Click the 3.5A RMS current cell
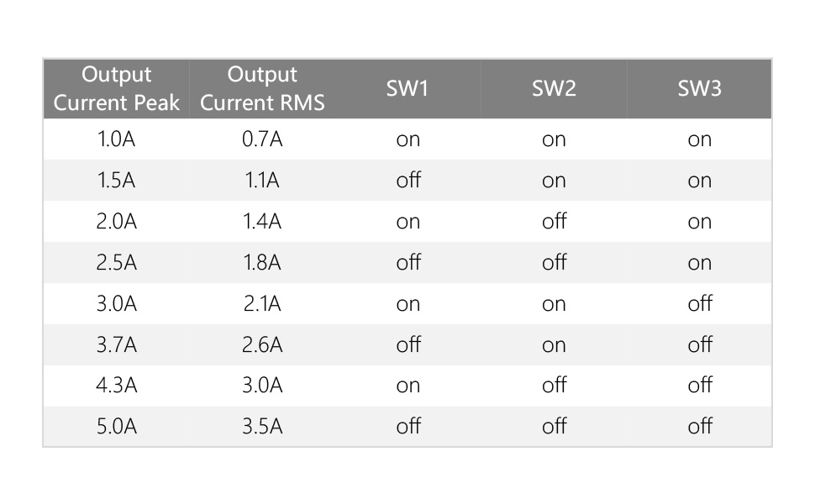815x504 pixels. 262,427
